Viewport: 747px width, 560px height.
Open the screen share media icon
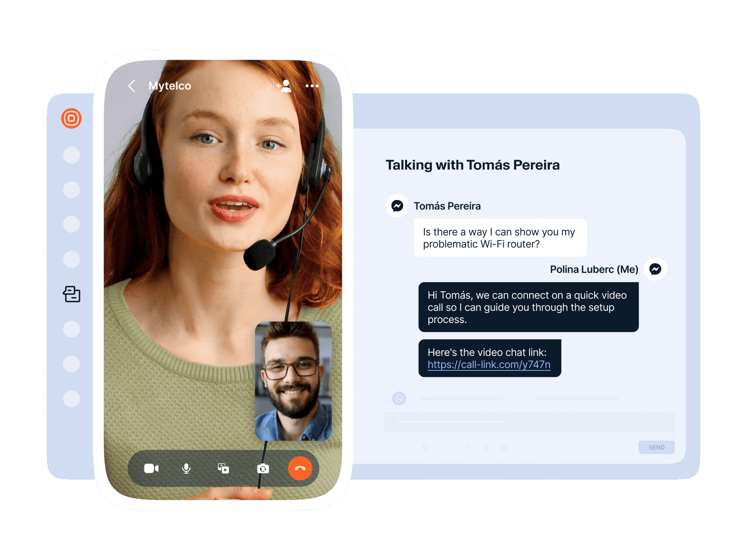tap(223, 468)
